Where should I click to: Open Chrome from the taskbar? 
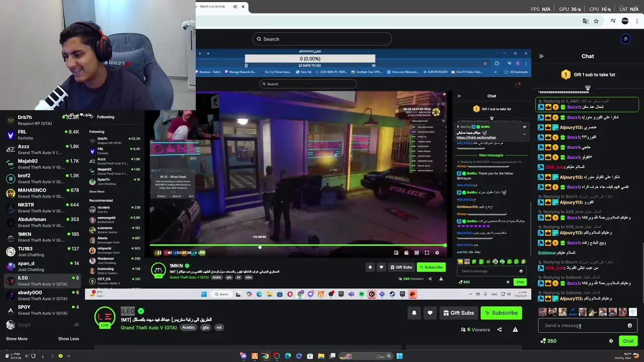[x=266, y=356]
